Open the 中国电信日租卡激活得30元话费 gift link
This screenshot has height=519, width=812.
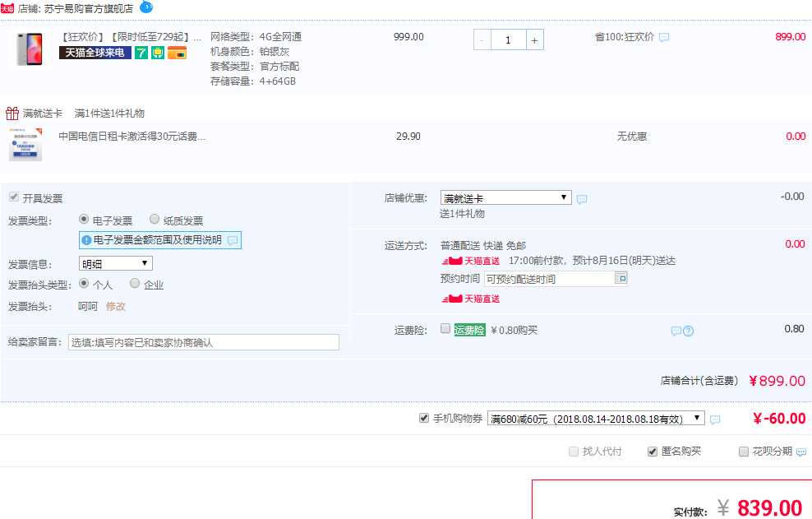(x=132, y=137)
